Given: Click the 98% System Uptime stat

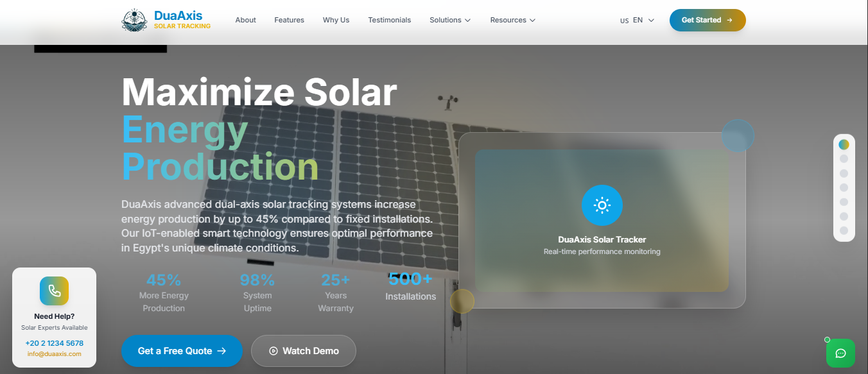Looking at the screenshot, I should click(257, 293).
